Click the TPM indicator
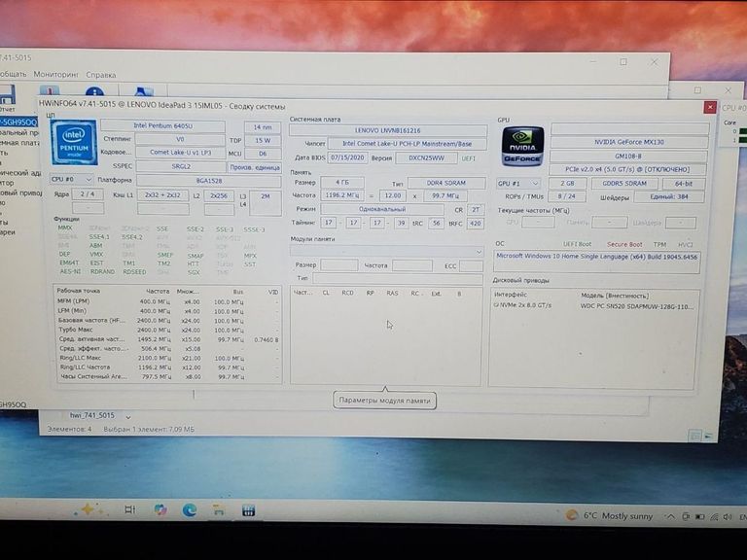 click(x=659, y=244)
